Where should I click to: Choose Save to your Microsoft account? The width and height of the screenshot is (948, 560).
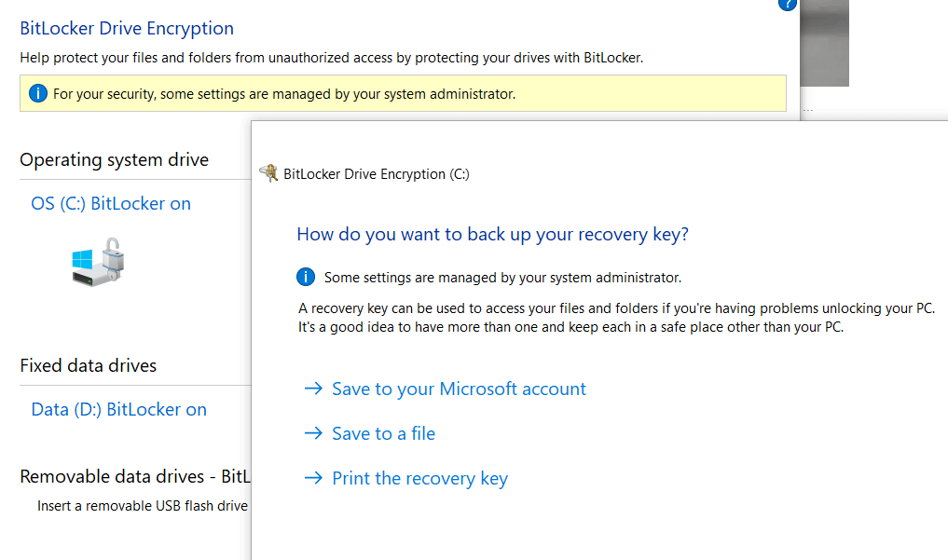[459, 389]
